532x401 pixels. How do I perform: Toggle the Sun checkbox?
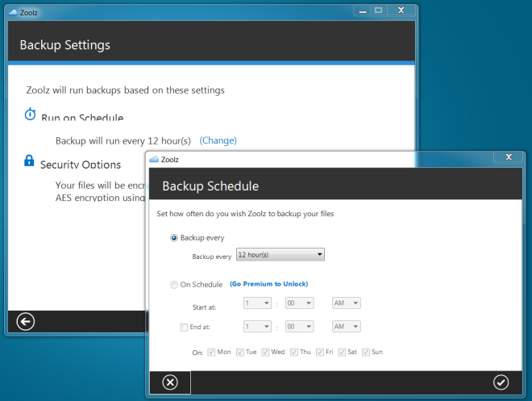point(365,352)
